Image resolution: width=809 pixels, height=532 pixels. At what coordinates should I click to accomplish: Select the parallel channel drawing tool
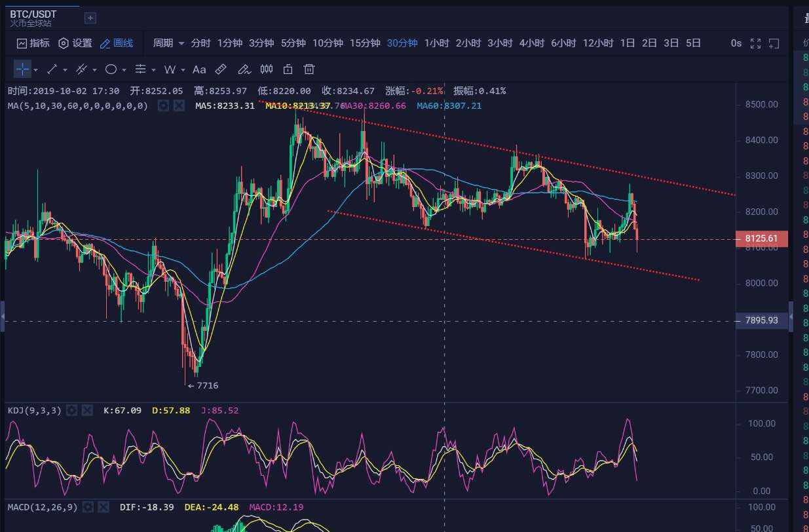point(82,69)
